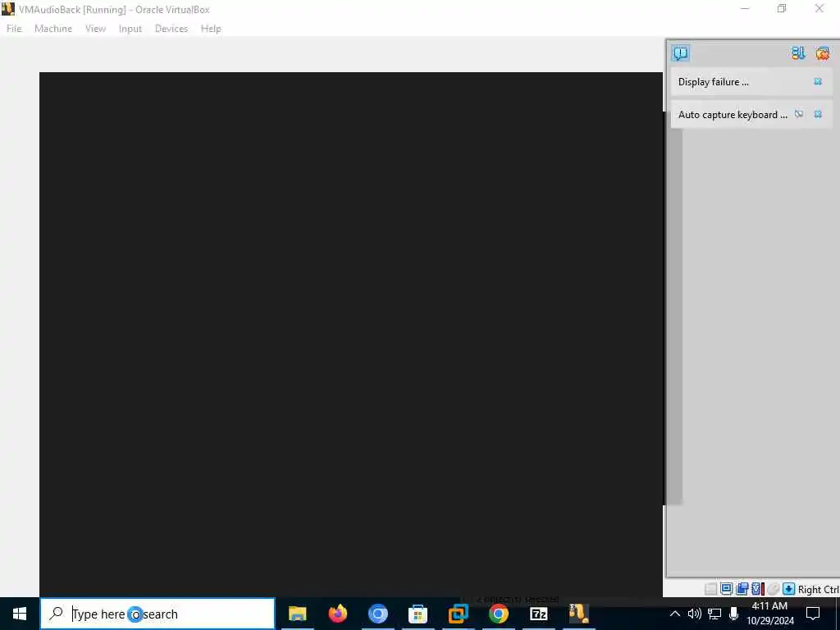840x630 pixels.
Task: Click the VirtualBox icon in the title bar
Action: [x=8, y=9]
